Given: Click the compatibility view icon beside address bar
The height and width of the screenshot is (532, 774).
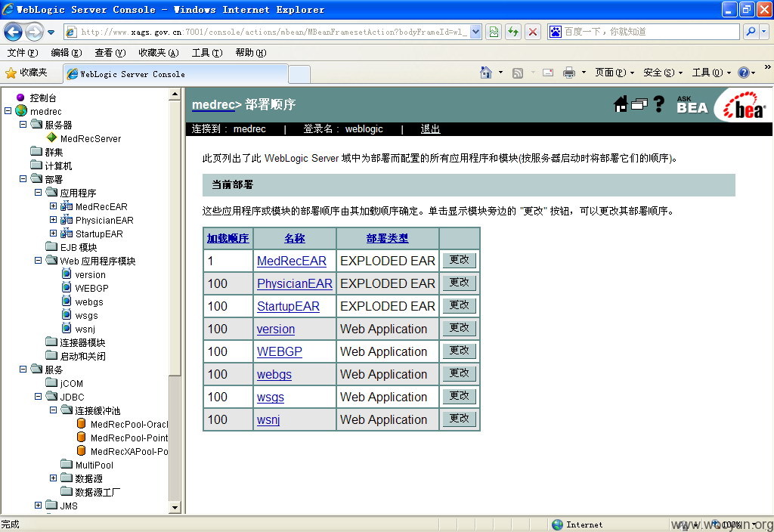Looking at the screenshot, I should click(494, 32).
